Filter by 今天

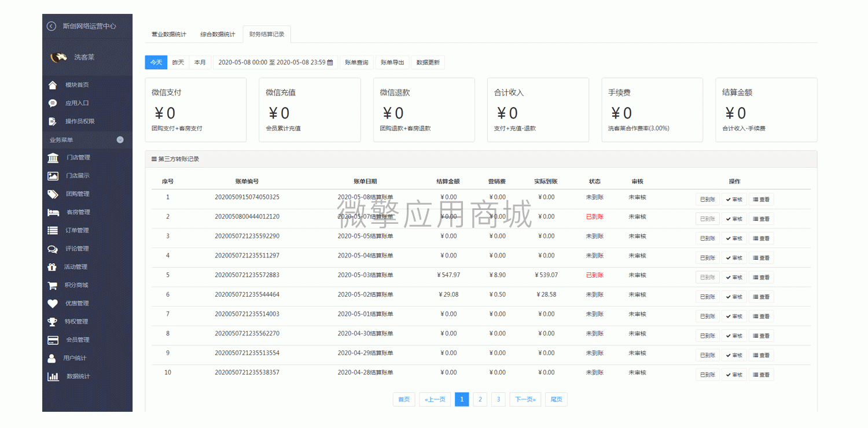pyautogui.click(x=156, y=62)
